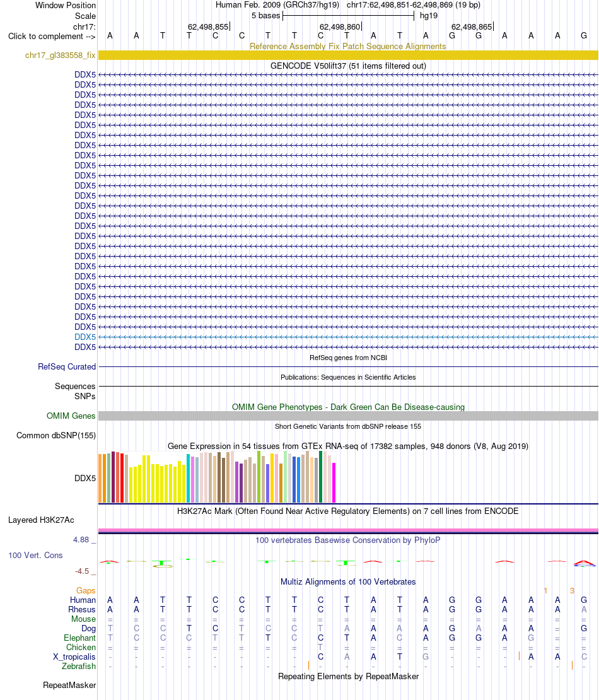Viewport: 599px width, 700px height.
Task: Click the yellow chr17_gl383558_fix alignment bar
Action: click(x=348, y=55)
